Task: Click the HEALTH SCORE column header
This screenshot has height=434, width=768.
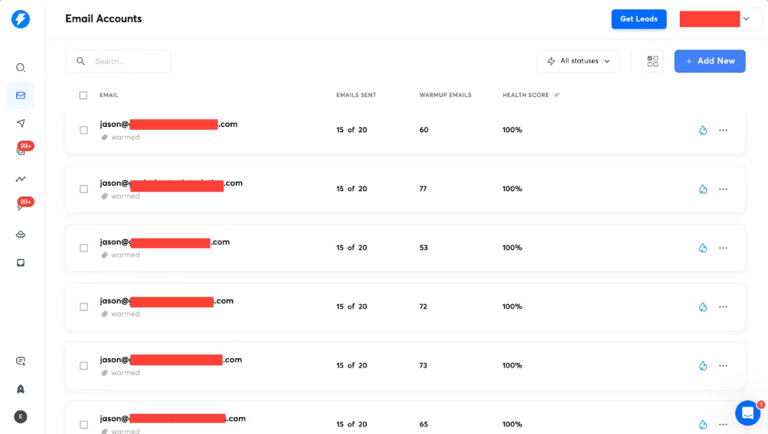Action: point(526,95)
